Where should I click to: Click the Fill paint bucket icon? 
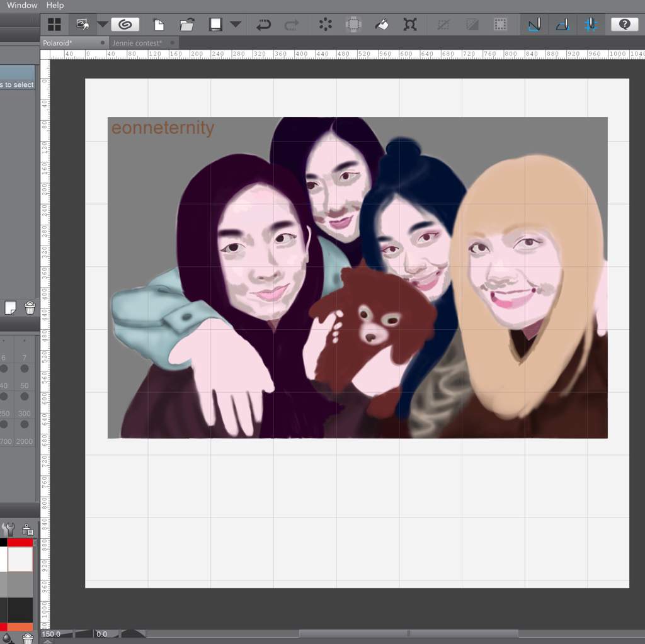[382, 25]
